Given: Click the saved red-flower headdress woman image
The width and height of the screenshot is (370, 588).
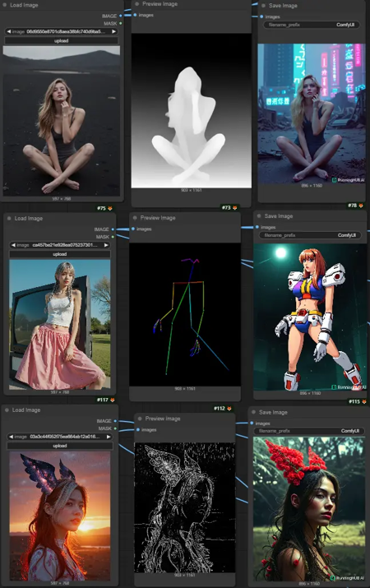Looking at the screenshot, I should (309, 509).
